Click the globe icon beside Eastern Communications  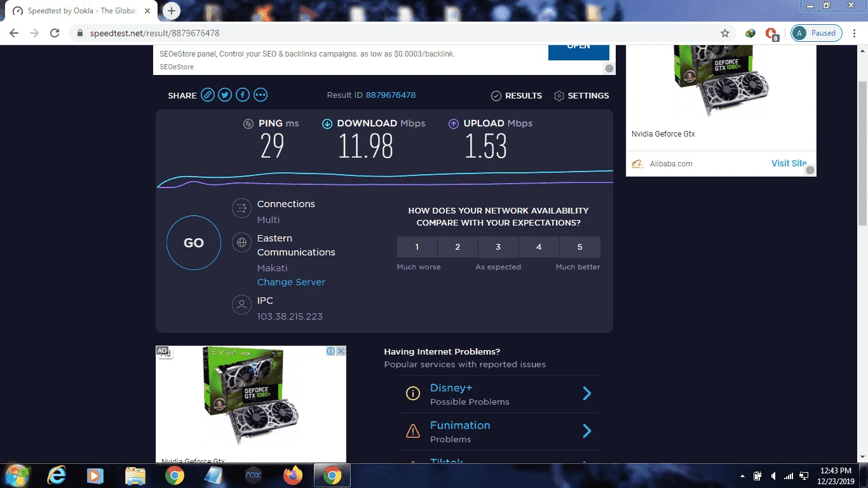click(x=241, y=242)
